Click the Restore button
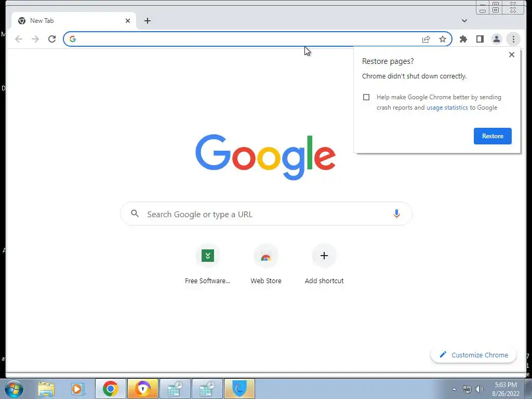Image resolution: width=532 pixels, height=399 pixels. point(493,136)
